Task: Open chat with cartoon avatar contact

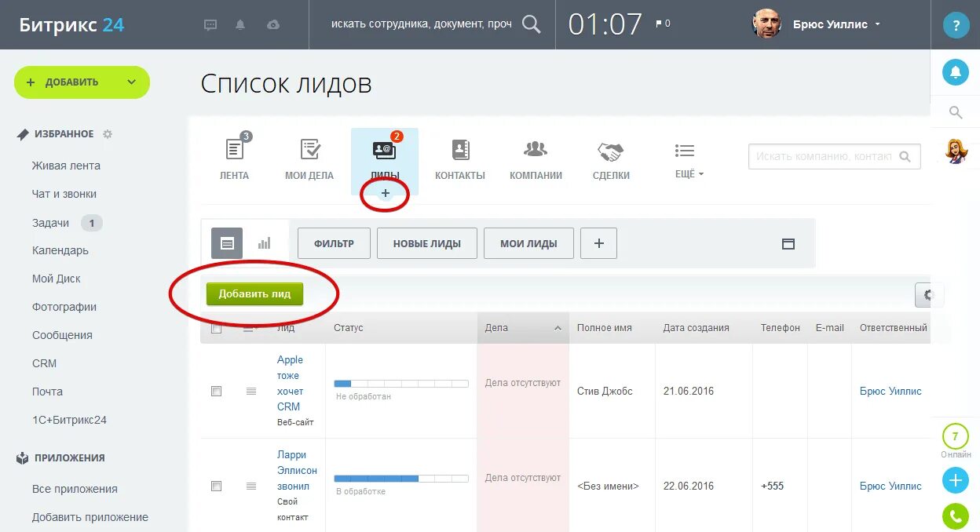Action: [x=956, y=151]
